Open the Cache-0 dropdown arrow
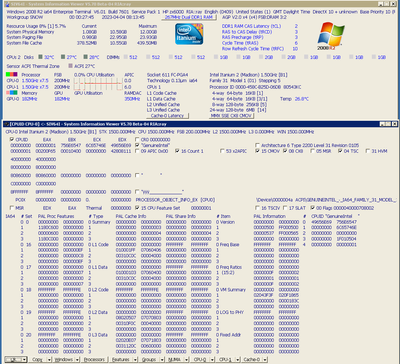Screen dimensions: 400x364 tap(265, 360)
